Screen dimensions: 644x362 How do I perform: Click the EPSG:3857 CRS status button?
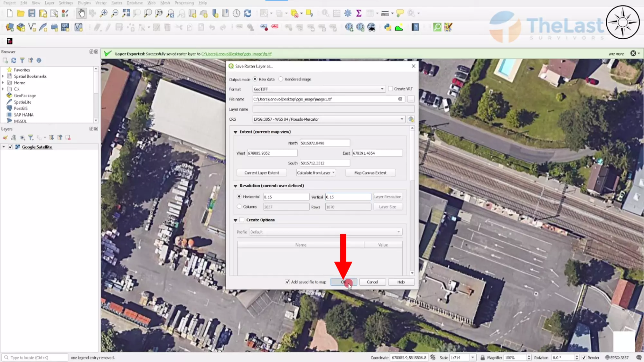tap(617, 357)
